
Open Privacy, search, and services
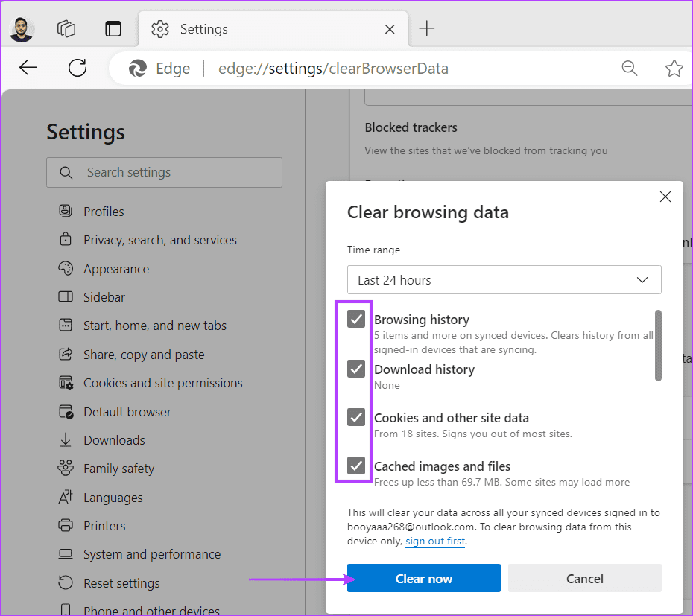pos(160,240)
